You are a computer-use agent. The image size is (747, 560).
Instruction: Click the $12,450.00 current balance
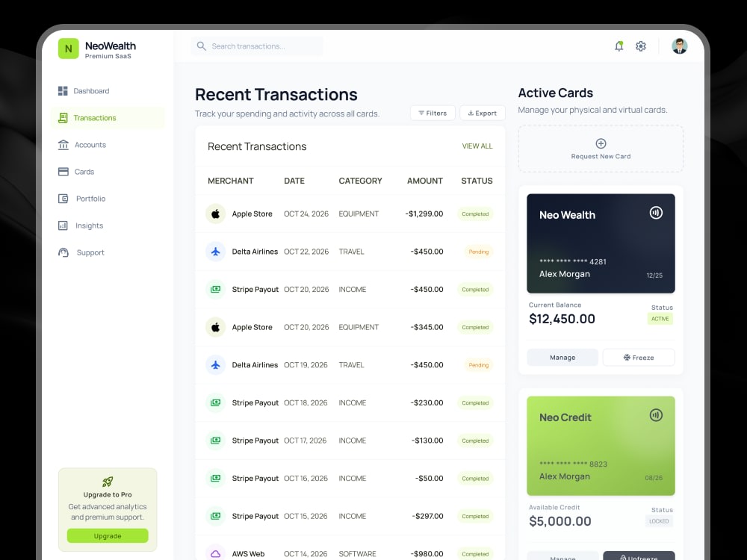[x=562, y=319]
